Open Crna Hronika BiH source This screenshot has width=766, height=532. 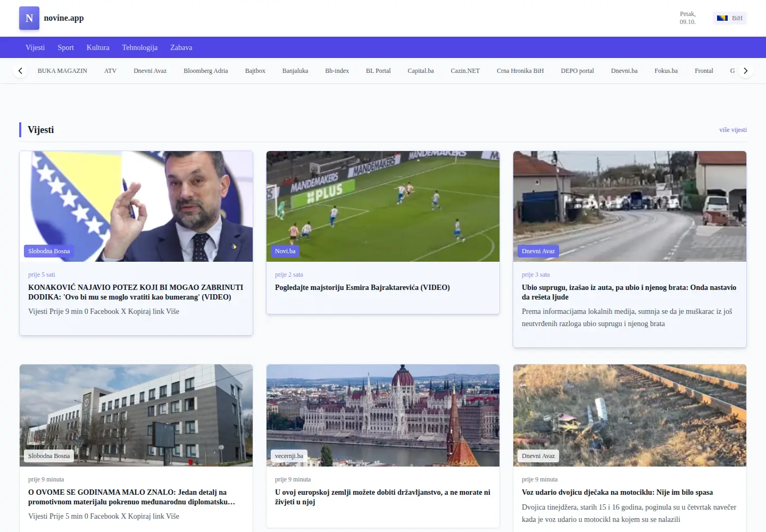tap(520, 71)
